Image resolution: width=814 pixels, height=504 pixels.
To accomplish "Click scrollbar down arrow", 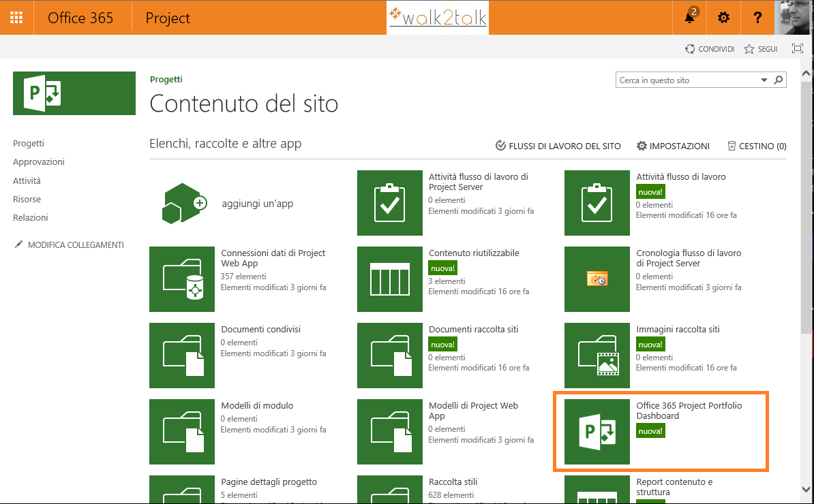I will pyautogui.click(x=807, y=489).
